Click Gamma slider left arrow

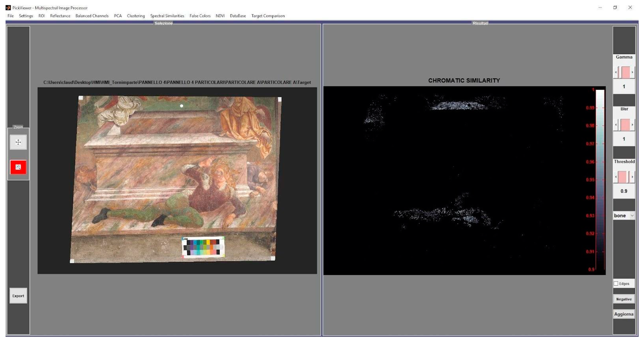pos(616,72)
